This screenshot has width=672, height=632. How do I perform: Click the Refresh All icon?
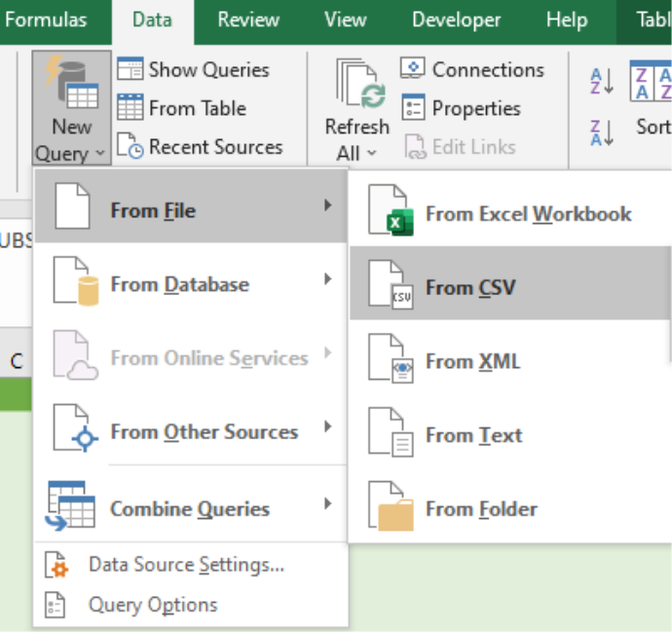[360, 83]
